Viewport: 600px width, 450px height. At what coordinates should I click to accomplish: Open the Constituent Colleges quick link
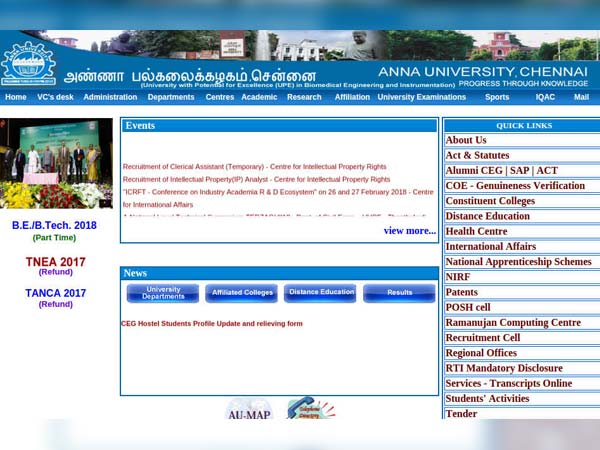490,201
